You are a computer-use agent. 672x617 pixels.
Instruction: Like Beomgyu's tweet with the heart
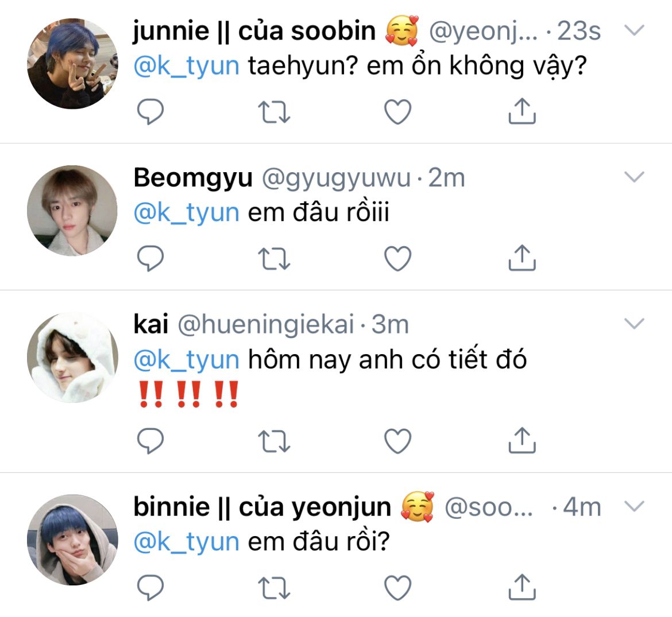coord(397,259)
